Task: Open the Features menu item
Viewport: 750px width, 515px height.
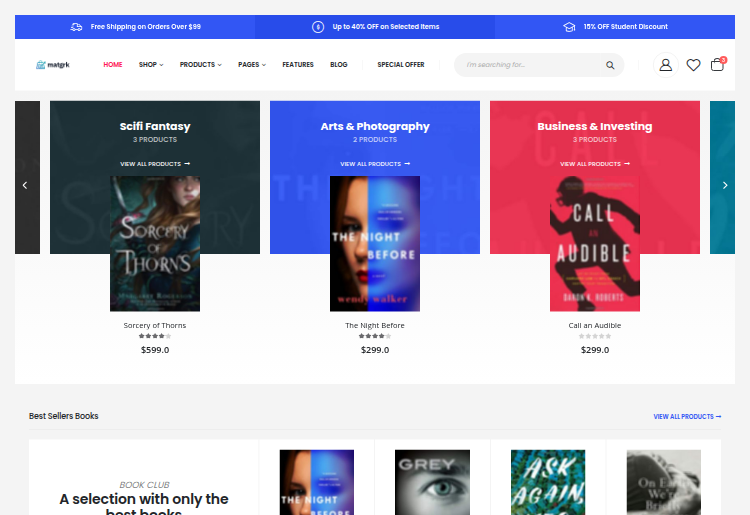Action: click(x=298, y=65)
